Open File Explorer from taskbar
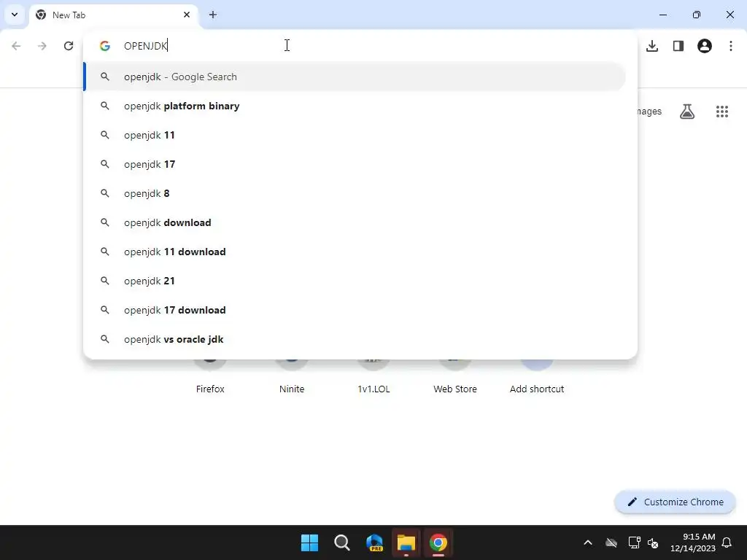 click(x=406, y=542)
